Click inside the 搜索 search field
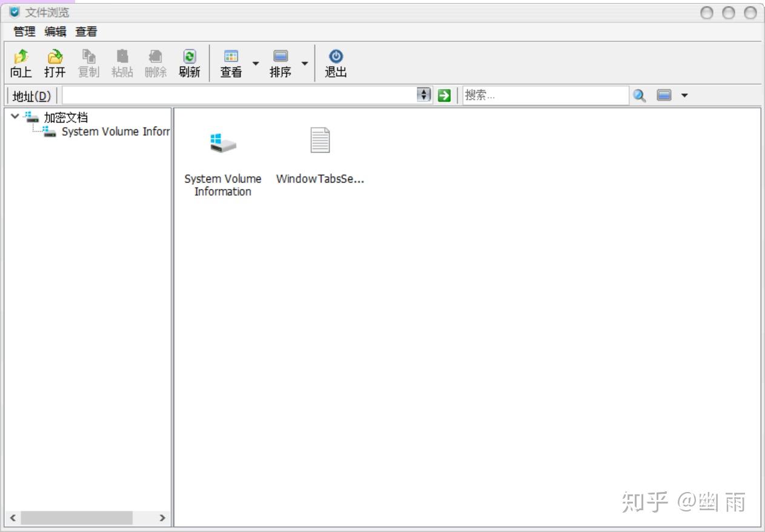This screenshot has height=532, width=765. 546,95
